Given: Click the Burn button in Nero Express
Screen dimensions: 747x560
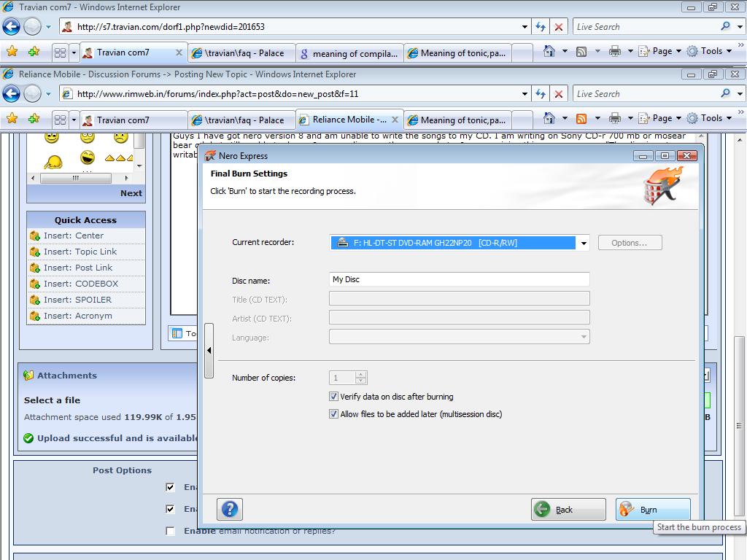Looking at the screenshot, I should (x=653, y=510).
